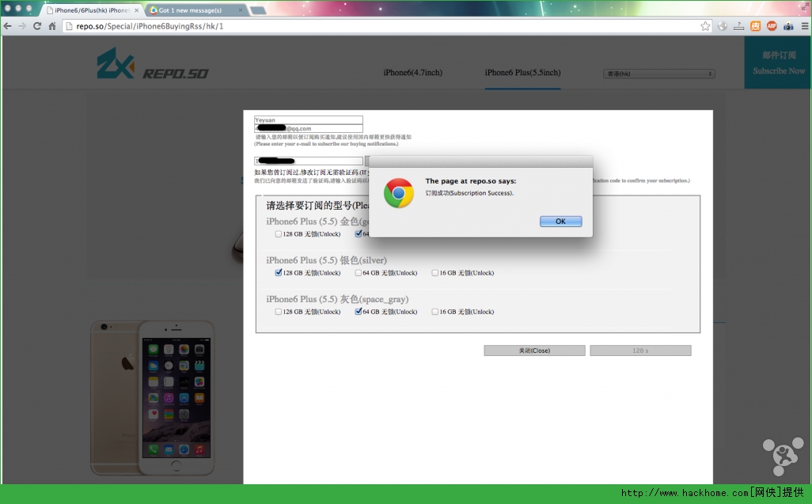Close the iPhone6/6Plus(hk) tab
The image size is (812, 504).
click(137, 10)
